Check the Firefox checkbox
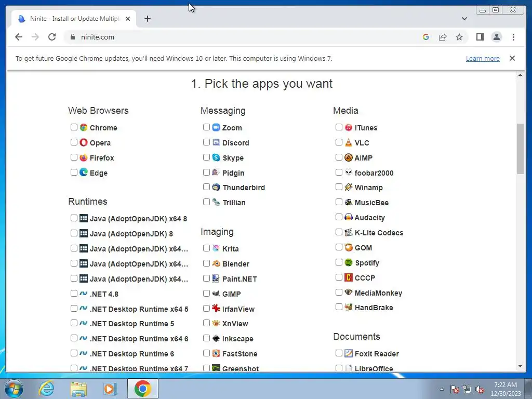The height and width of the screenshot is (399, 532). click(x=74, y=157)
